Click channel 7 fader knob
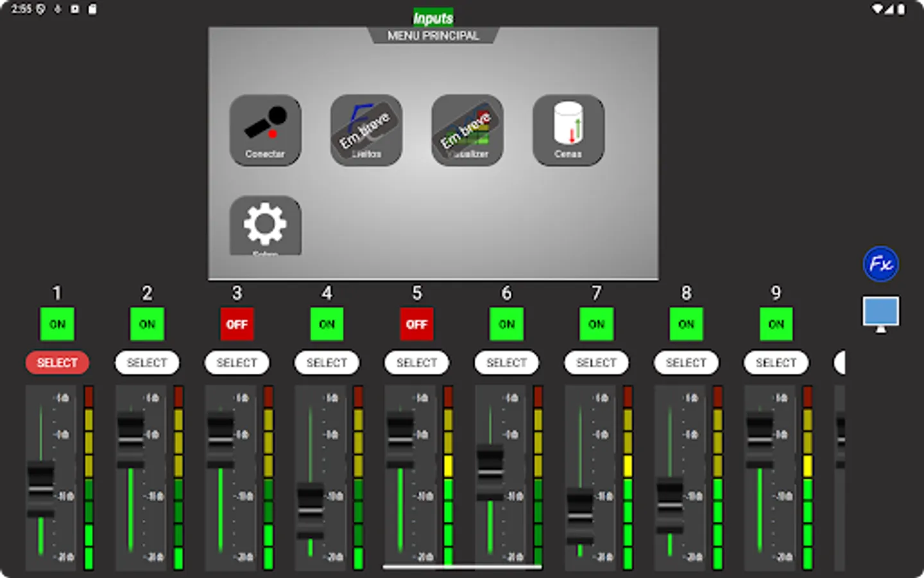This screenshot has height=578, width=924. 579,516
